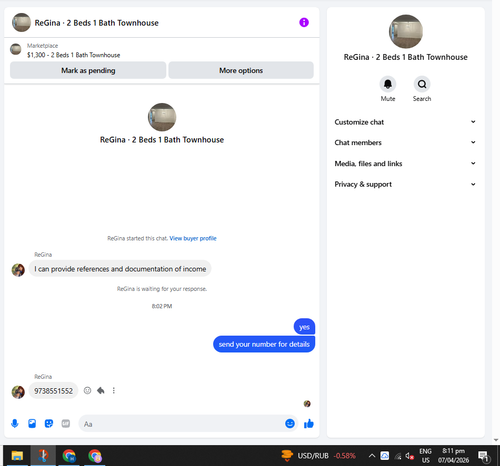Image resolution: width=500 pixels, height=466 pixels.
Task: Open volume tray icon
Action: click(409, 456)
